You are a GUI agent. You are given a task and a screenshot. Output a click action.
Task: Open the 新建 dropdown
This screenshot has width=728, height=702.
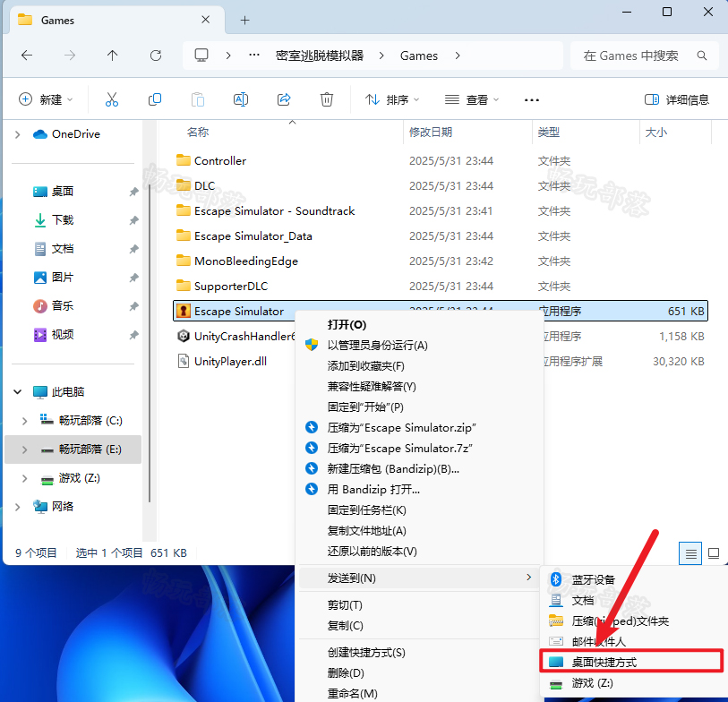[x=46, y=99]
